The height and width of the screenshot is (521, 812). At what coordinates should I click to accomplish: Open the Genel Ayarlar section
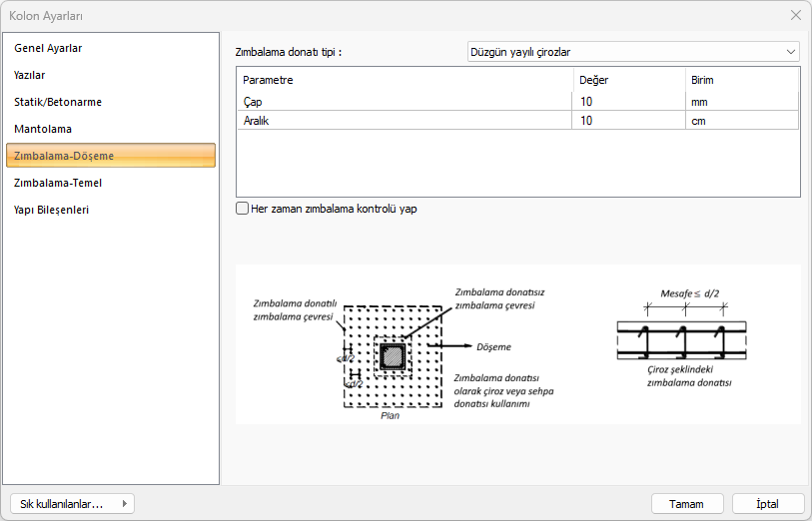click(48, 48)
